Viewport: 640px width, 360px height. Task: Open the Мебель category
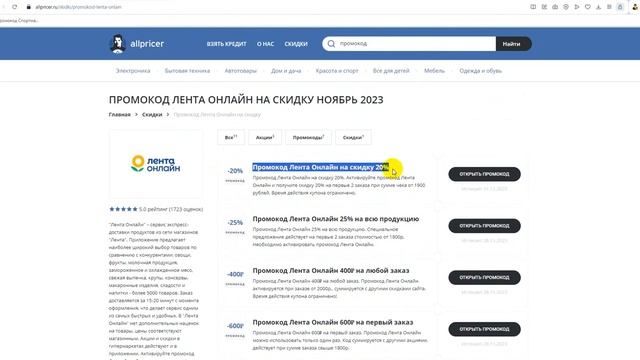point(434,71)
